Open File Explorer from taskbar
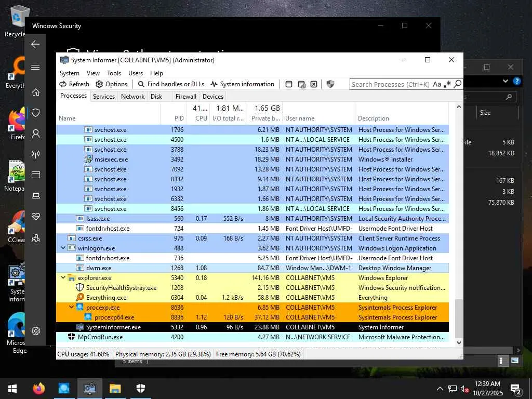532x399 pixels. tap(115, 389)
